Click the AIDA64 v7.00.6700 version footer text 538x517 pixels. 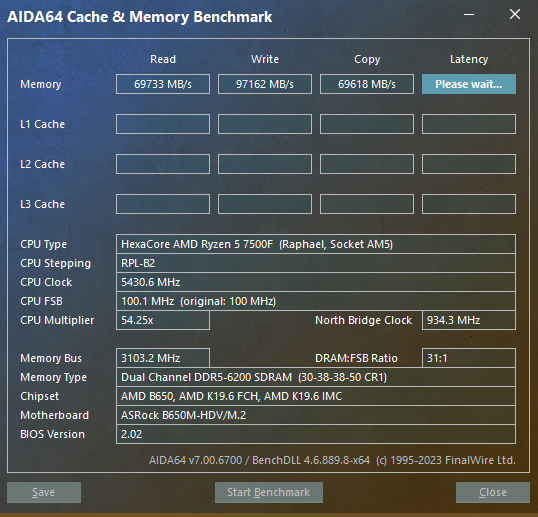click(x=332, y=460)
